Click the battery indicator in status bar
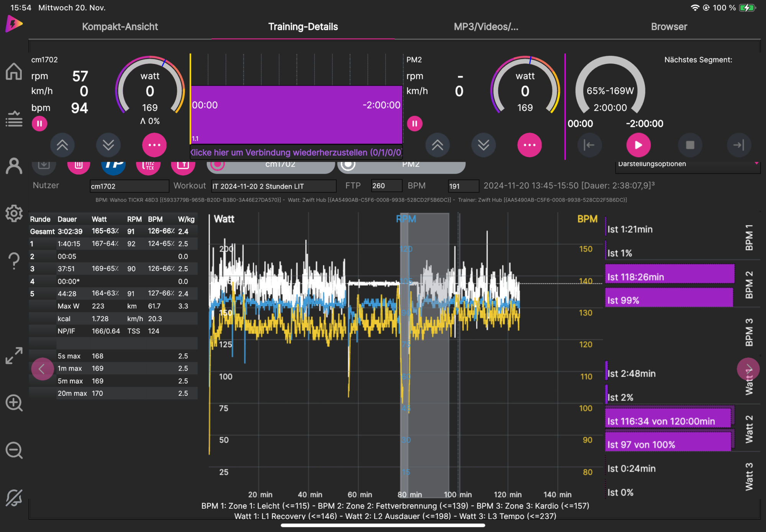The width and height of the screenshot is (766, 532). click(747, 8)
